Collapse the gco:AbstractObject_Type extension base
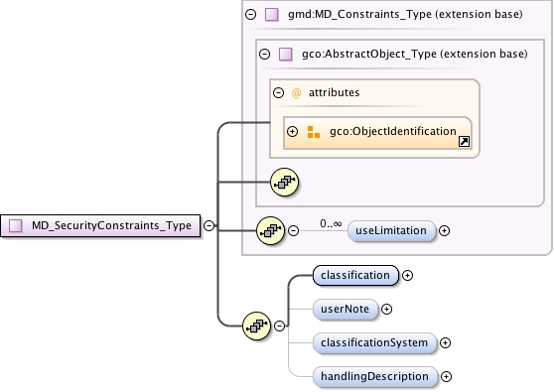 coord(264,54)
